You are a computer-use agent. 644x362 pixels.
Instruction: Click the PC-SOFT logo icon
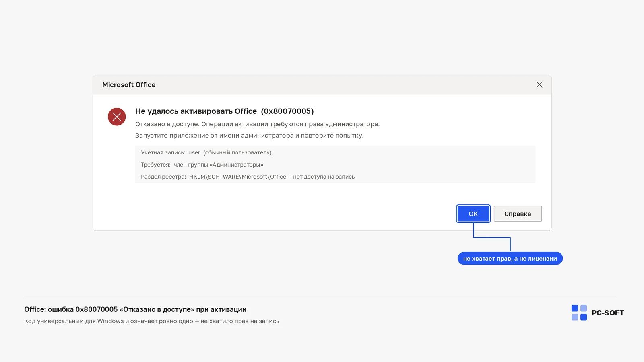(x=579, y=313)
